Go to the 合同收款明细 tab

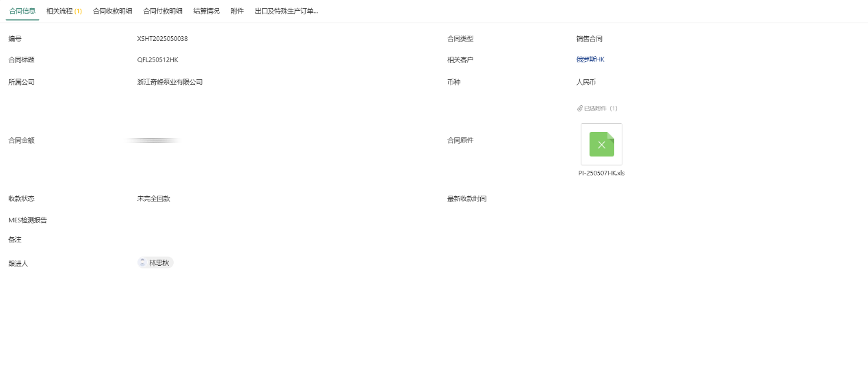[x=113, y=11]
